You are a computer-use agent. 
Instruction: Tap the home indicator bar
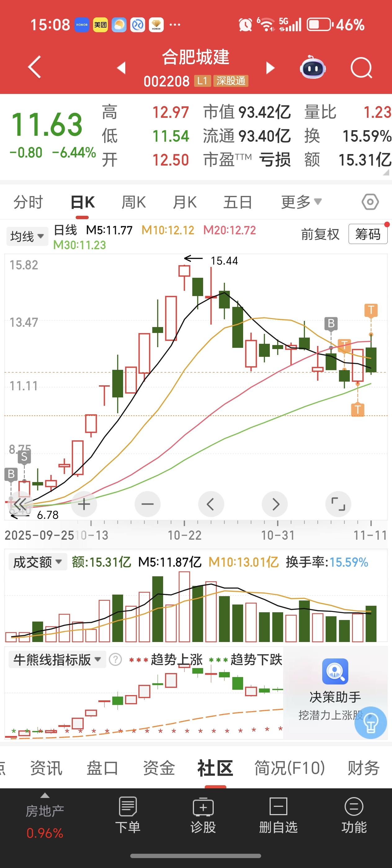[195, 856]
